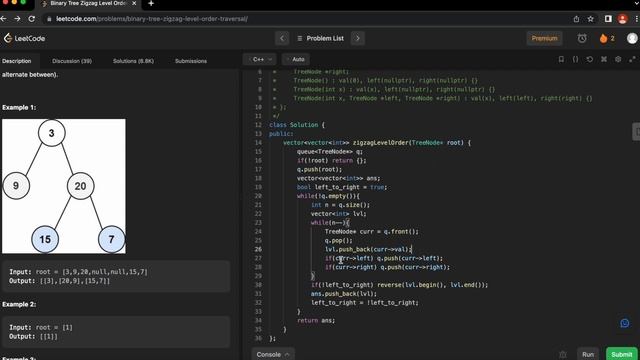The width and height of the screenshot is (640, 360).
Task: Open the Discussion (39) tab
Action: [72, 61]
